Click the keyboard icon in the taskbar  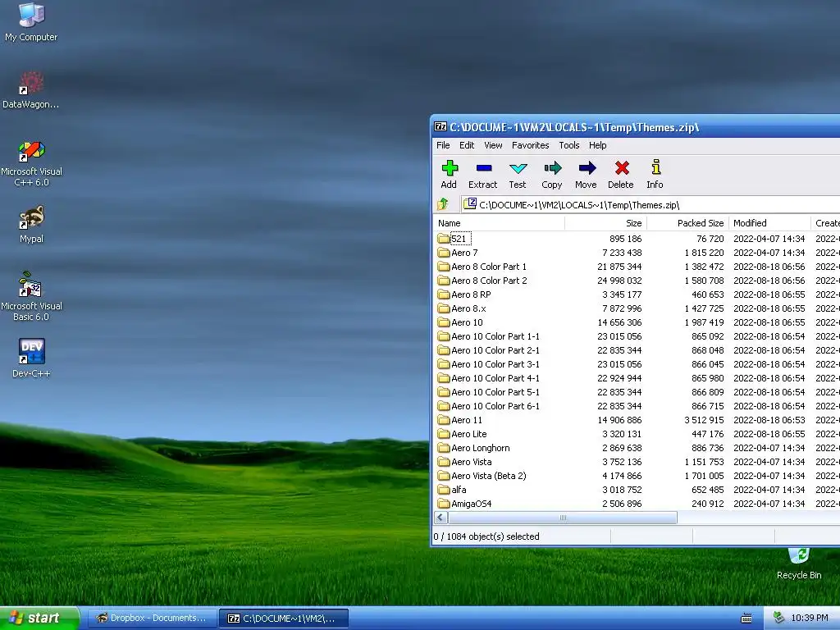click(746, 619)
